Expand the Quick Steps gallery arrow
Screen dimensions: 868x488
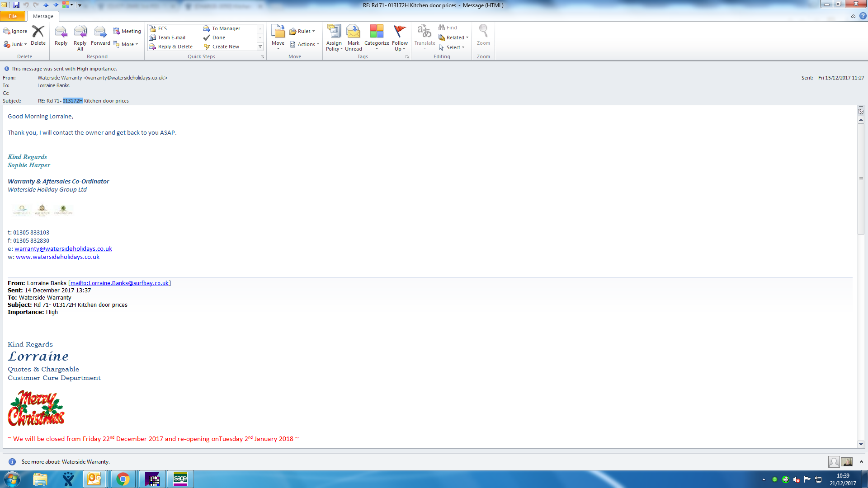pyautogui.click(x=260, y=47)
